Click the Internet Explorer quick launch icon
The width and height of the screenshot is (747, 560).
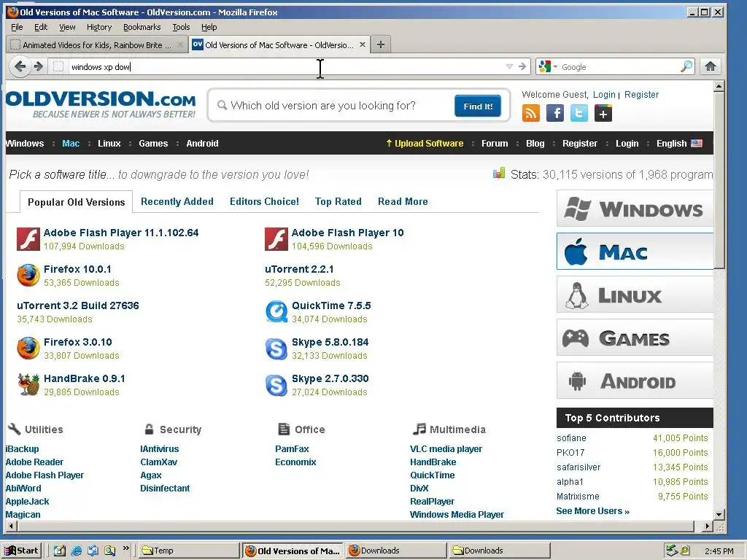coord(76,551)
